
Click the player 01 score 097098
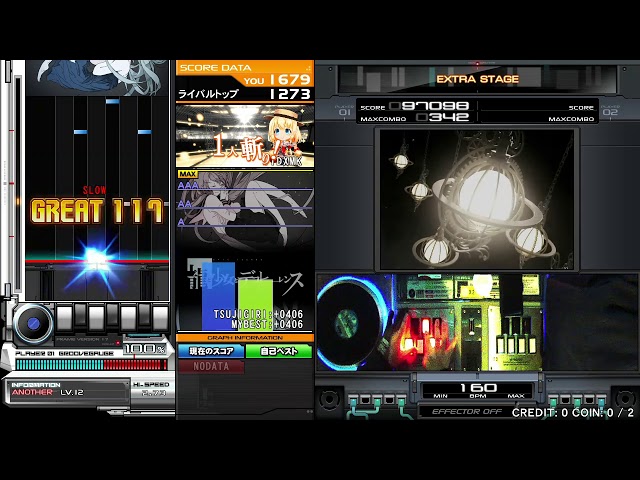(429, 106)
